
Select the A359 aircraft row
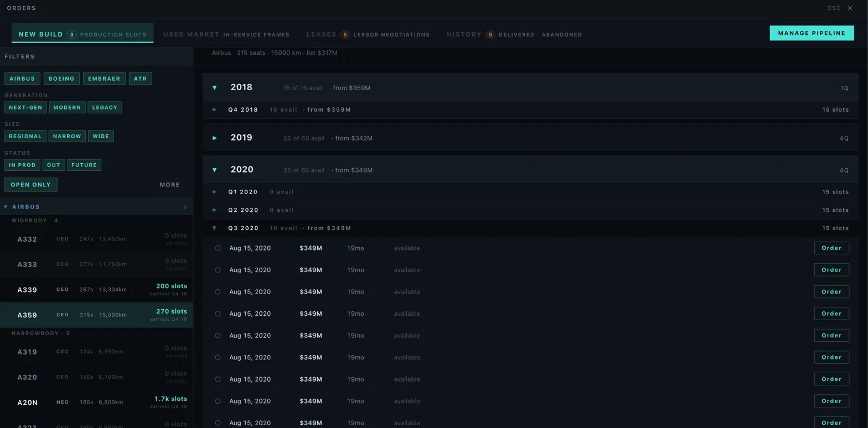[96, 315]
